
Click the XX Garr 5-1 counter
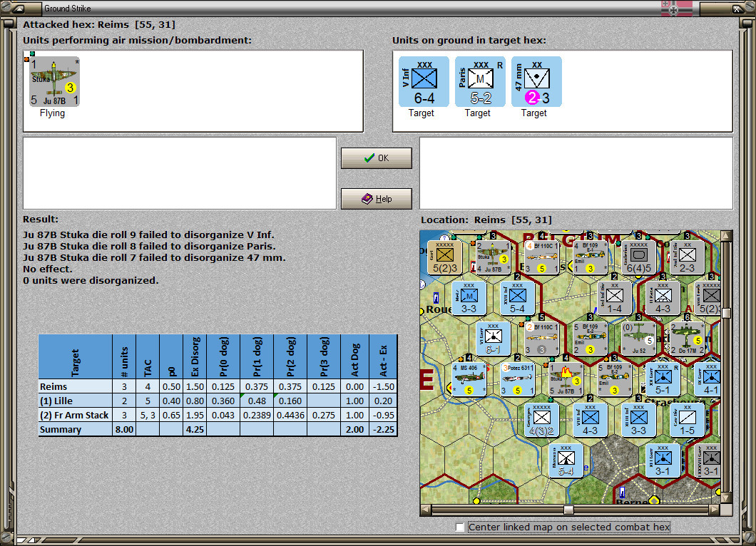[663, 379]
